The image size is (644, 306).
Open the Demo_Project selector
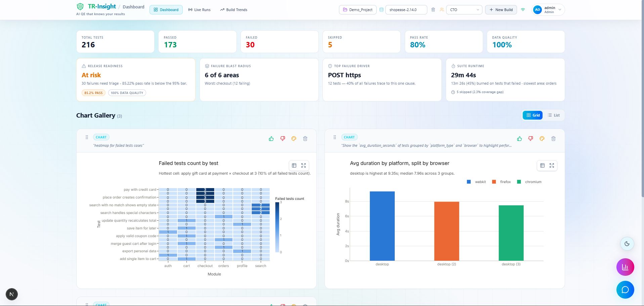[x=357, y=10]
